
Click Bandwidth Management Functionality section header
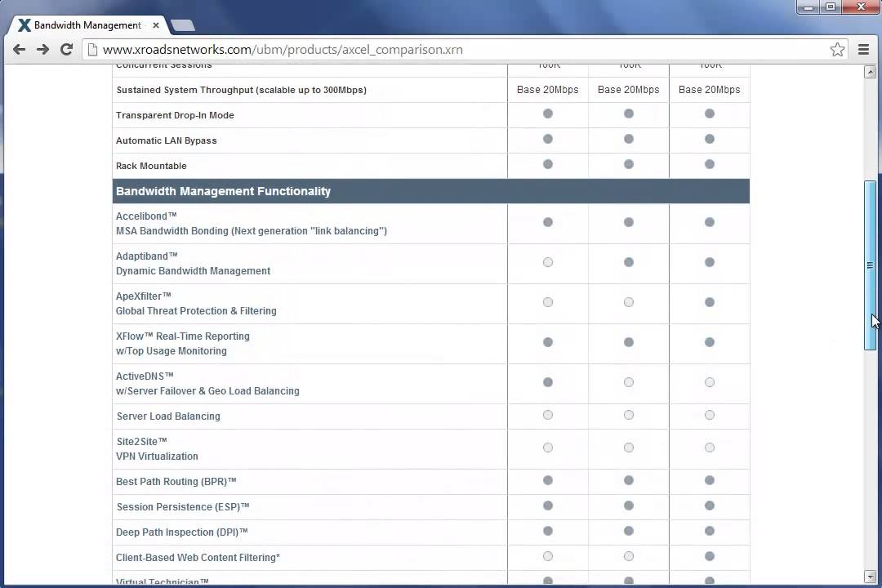(x=431, y=191)
